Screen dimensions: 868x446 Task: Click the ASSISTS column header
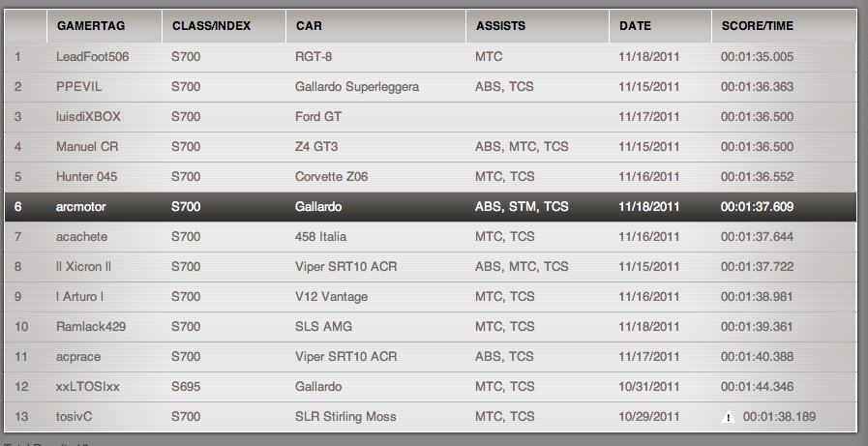coord(499,26)
